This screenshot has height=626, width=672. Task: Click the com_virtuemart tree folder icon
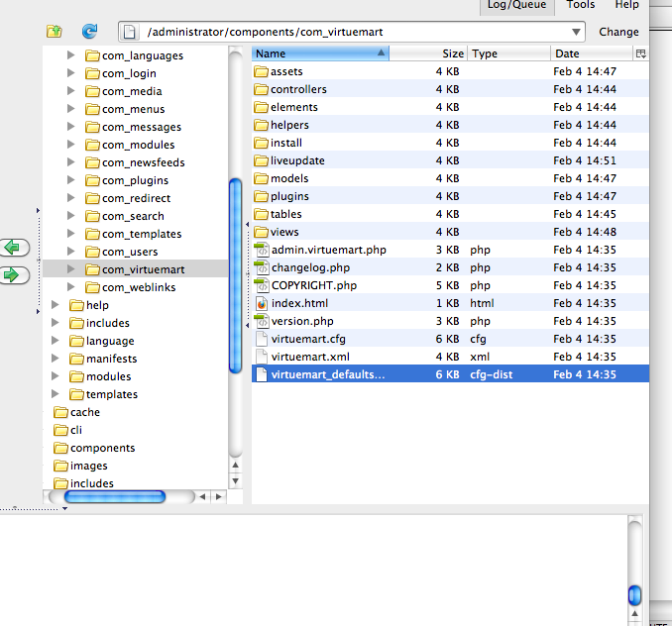click(x=92, y=269)
